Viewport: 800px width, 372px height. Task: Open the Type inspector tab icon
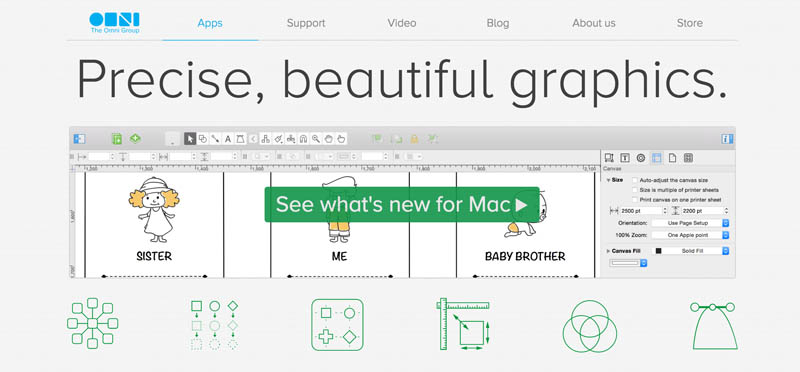pyautogui.click(x=625, y=158)
